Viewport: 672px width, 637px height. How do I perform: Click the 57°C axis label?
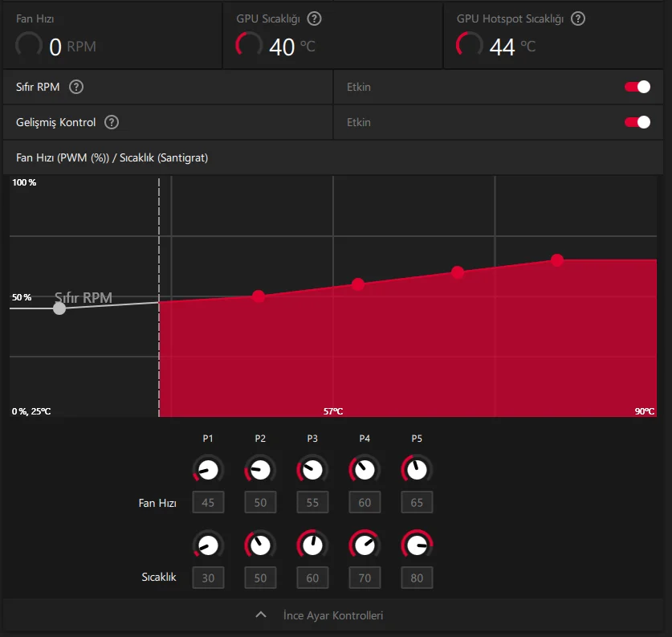click(x=333, y=411)
